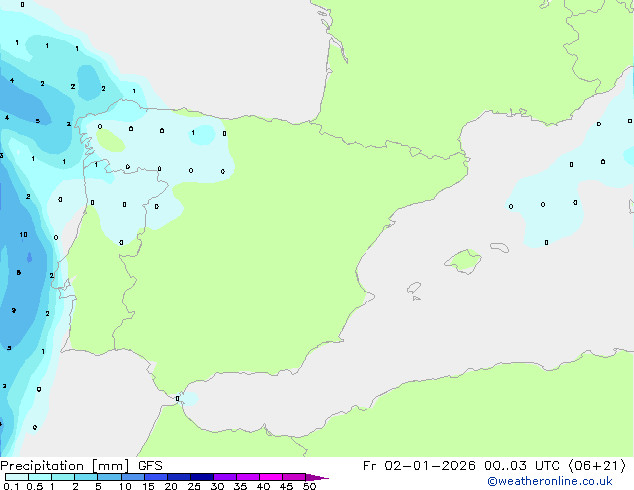This screenshot has width=634, height=490.
Task: Click the 1 value in northern Spain patch
Action: (x=193, y=133)
